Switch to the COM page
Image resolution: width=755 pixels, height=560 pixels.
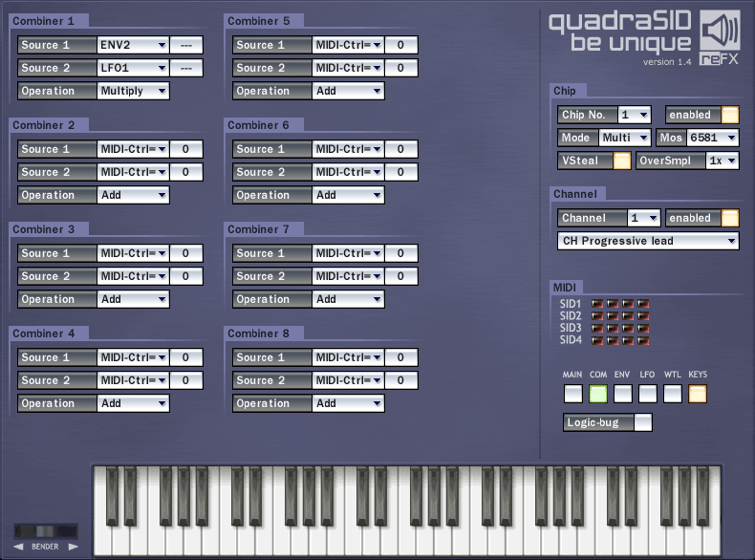(598, 394)
